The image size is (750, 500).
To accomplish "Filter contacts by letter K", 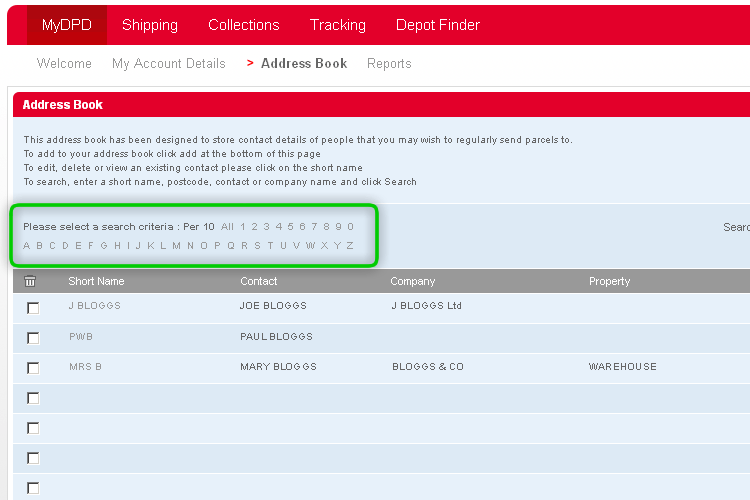I will 151,246.
